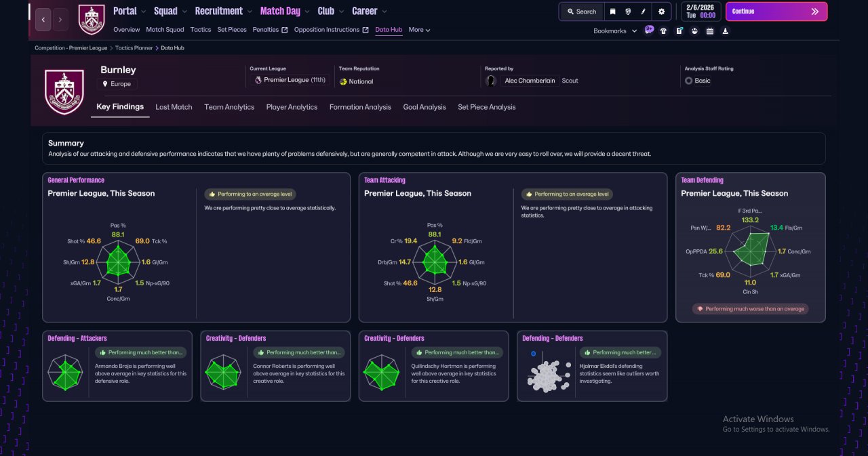
Task: Open the calendar shortcut icon
Action: click(x=710, y=30)
